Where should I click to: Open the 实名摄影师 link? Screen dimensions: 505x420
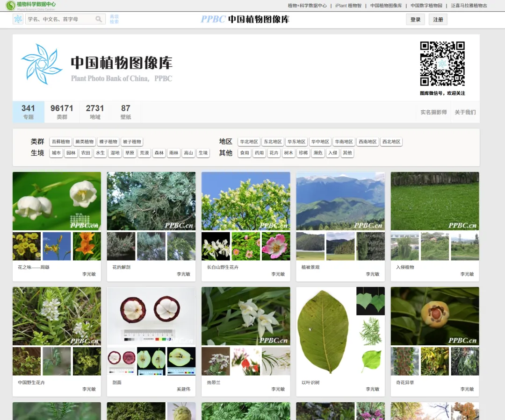pos(433,112)
